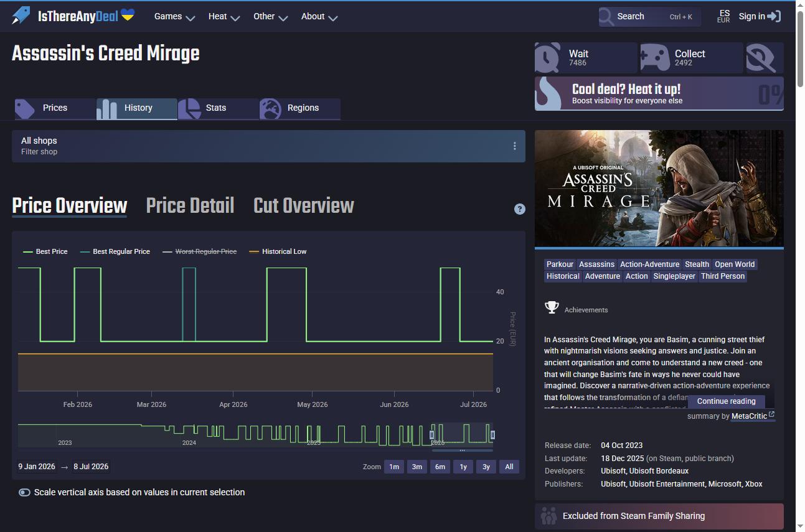Expand the About menu
The height and width of the screenshot is (532, 805).
point(319,17)
